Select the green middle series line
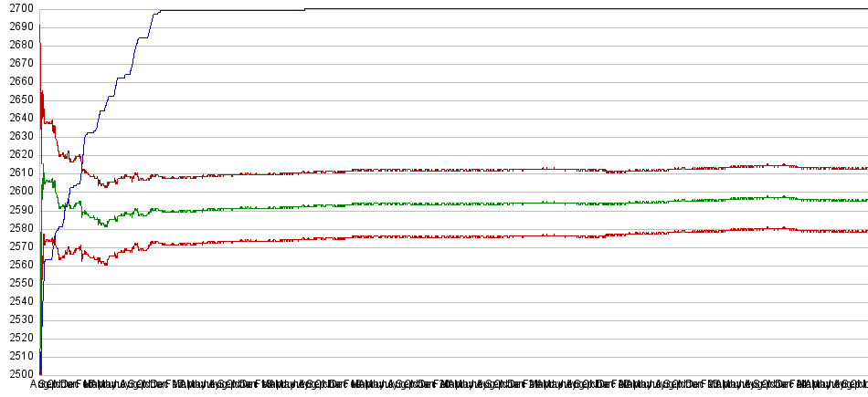The image size is (868, 397). pos(457,204)
